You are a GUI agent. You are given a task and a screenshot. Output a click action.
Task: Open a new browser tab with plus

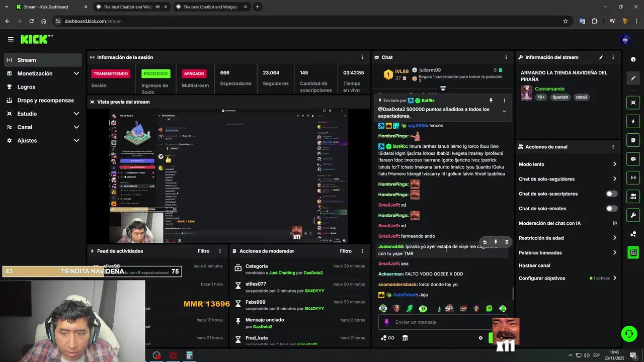pyautogui.click(x=257, y=7)
